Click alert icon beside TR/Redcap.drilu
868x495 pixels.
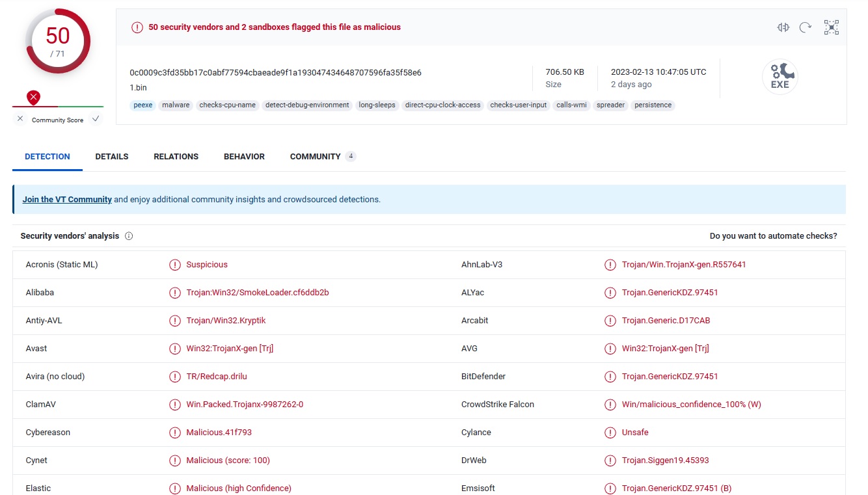point(175,377)
